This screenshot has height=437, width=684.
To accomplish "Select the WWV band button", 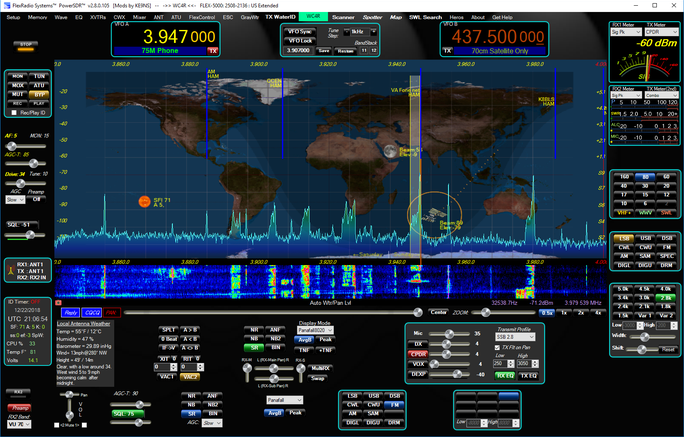I will tap(646, 212).
